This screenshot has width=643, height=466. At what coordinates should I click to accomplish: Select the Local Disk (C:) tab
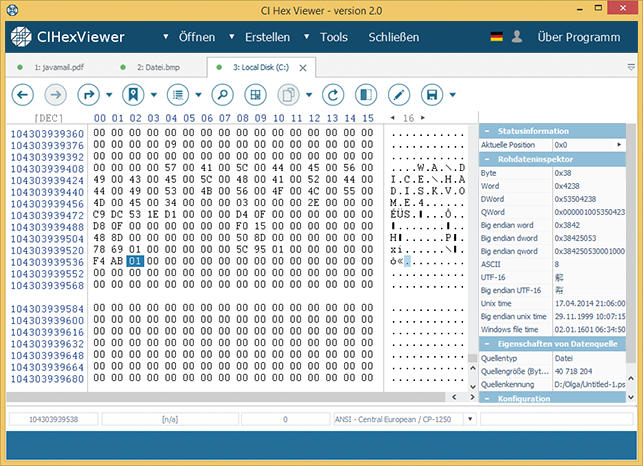(261, 67)
